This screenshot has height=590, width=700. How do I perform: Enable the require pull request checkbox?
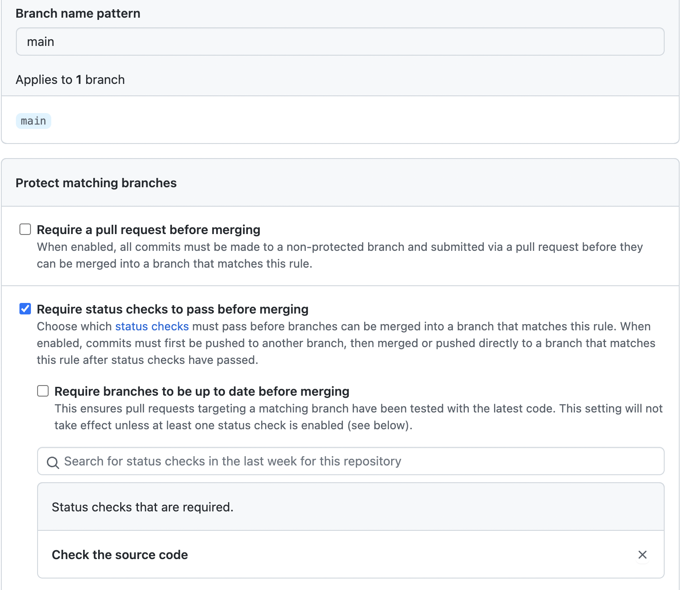pos(25,230)
